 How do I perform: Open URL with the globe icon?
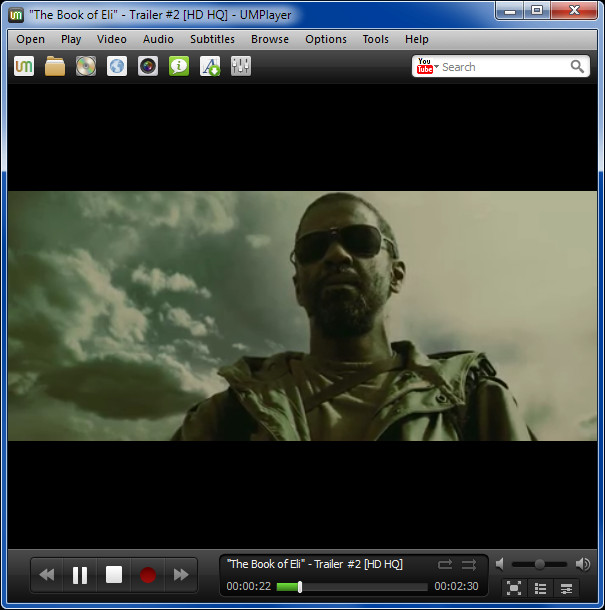(x=117, y=66)
